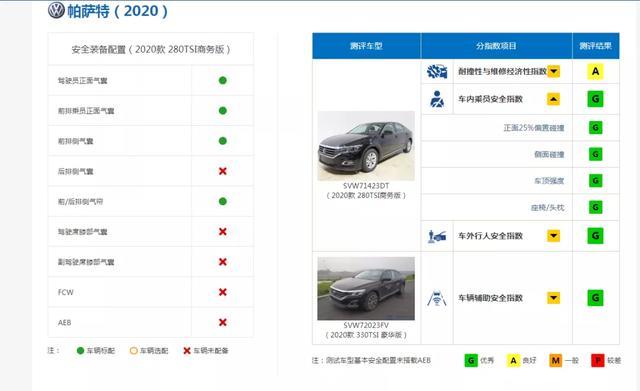The image size is (640, 391).
Task: Click red X for 驾驶席膝部气囊
Action: pyautogui.click(x=222, y=231)
